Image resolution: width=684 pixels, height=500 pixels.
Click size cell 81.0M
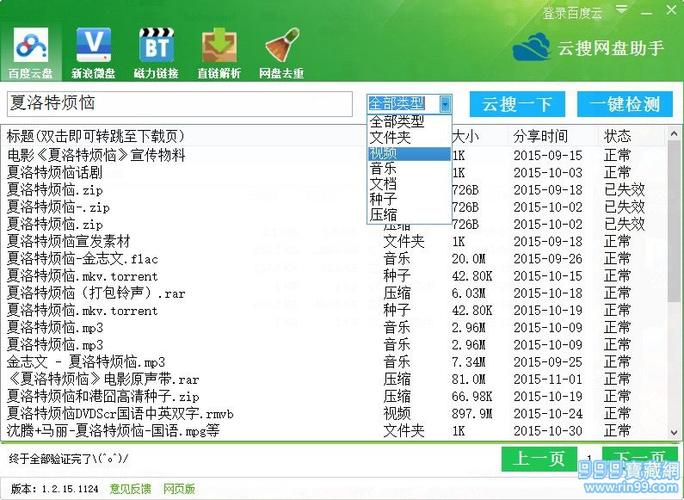469,379
